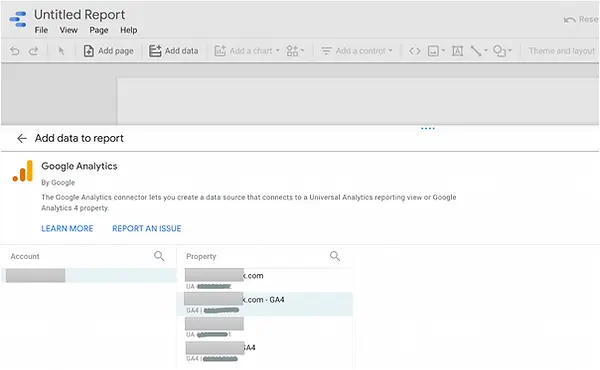Open the Page menu
The width and height of the screenshot is (600, 370).
[x=99, y=30]
